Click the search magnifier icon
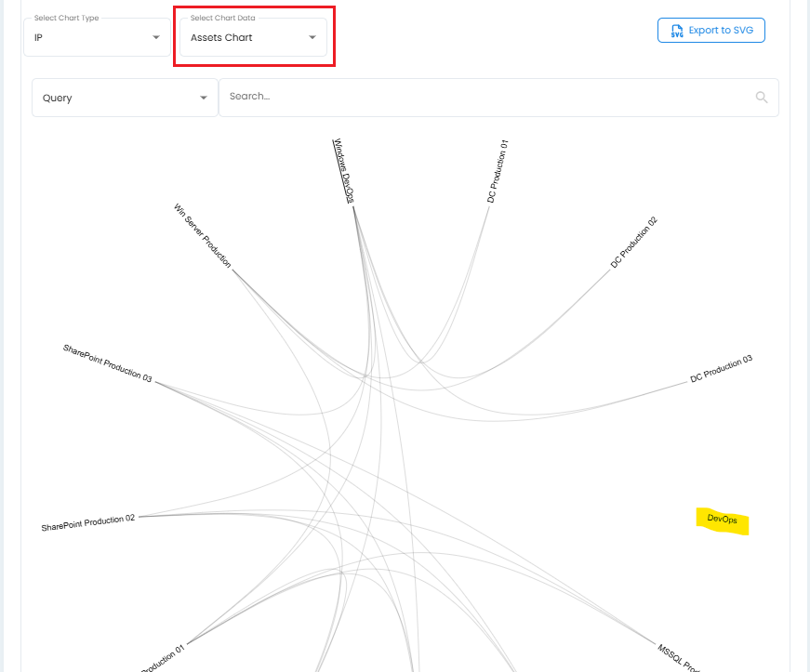Screen dimensions: 810x672 click(762, 98)
